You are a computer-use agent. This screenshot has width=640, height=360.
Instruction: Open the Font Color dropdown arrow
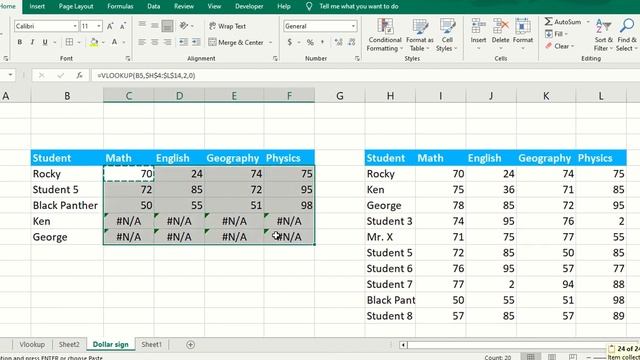(x=124, y=42)
